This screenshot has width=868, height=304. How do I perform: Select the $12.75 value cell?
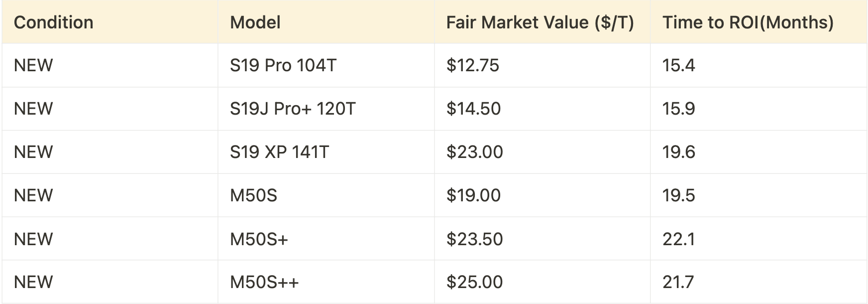[542, 65]
